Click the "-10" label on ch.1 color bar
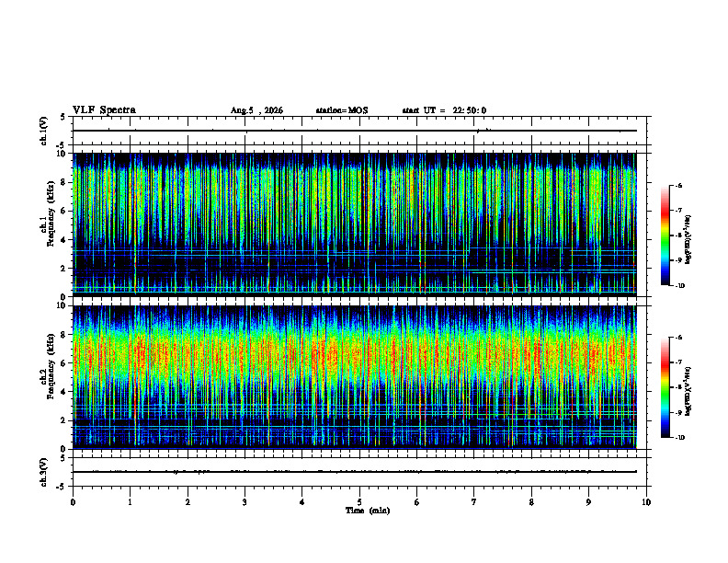 [680, 286]
